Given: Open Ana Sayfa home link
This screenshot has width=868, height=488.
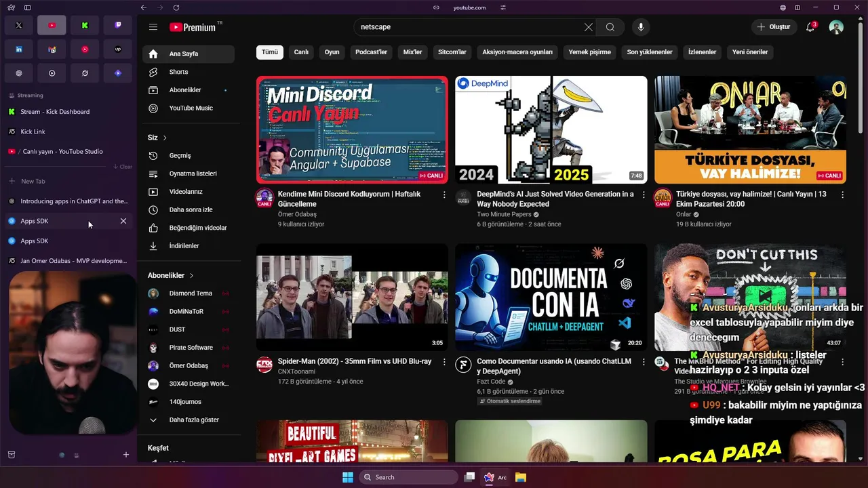Looking at the screenshot, I should 189,54.
